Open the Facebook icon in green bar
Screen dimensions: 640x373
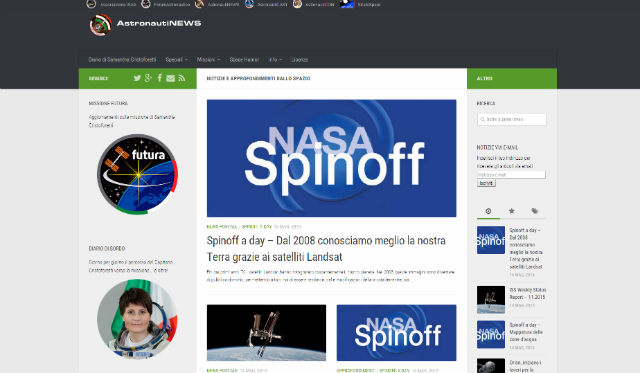[160, 78]
